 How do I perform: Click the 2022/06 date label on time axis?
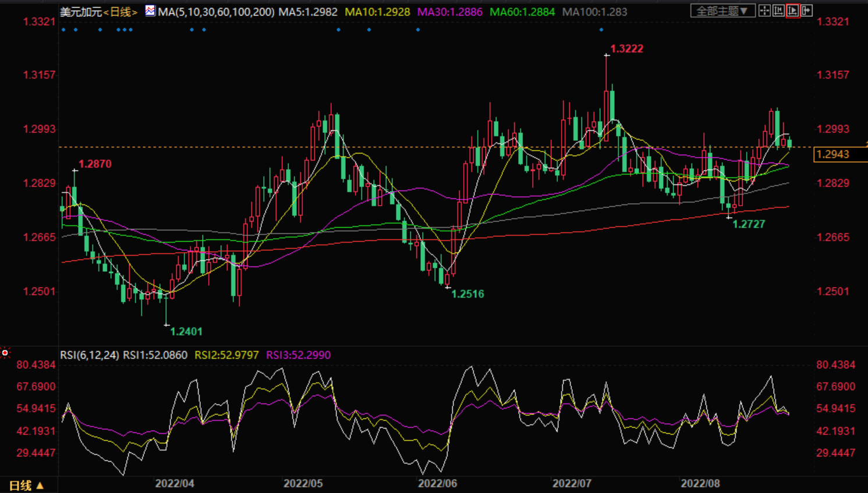(437, 484)
